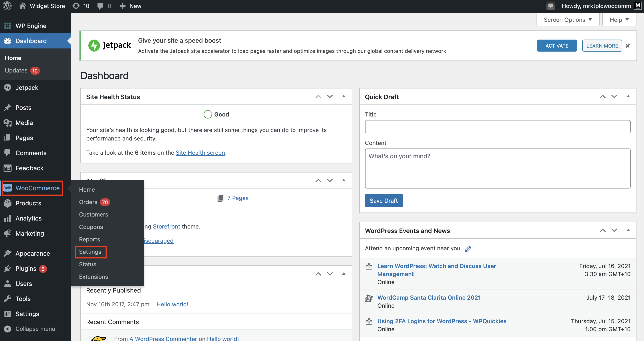Open Comments sidebar icon
644x341 pixels.
[8, 153]
